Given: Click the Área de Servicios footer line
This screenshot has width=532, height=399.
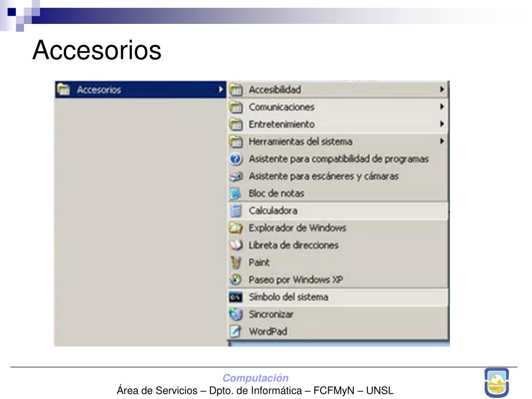Looking at the screenshot, I should [255, 391].
